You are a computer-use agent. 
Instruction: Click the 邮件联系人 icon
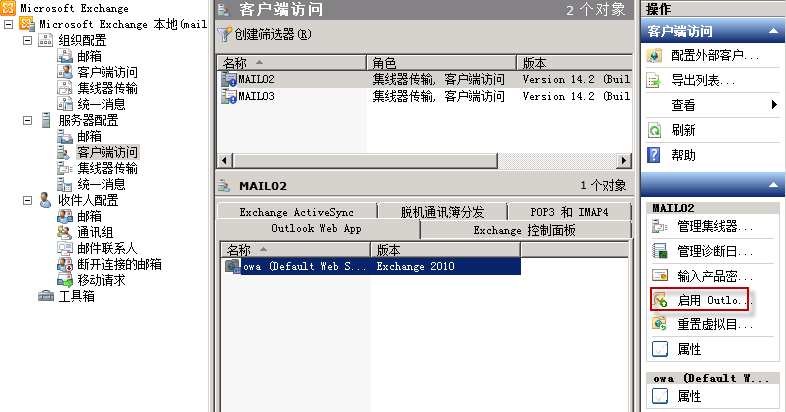click(x=65, y=249)
